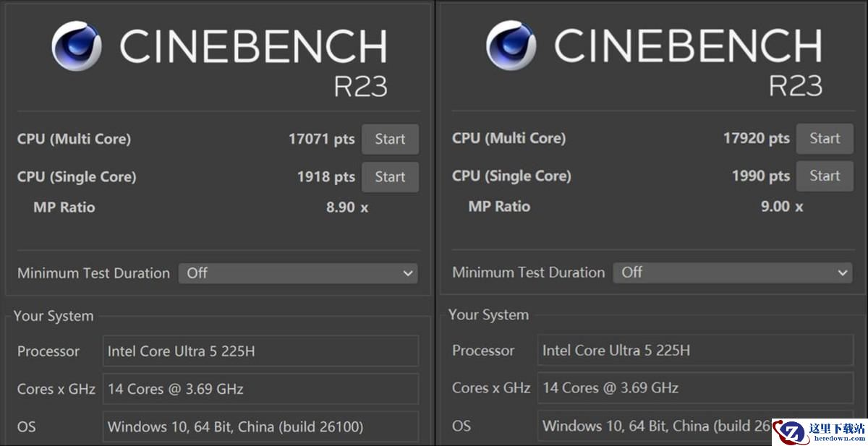Start Single Core test showing 1990 pts
The image size is (868, 446).
coord(825,176)
